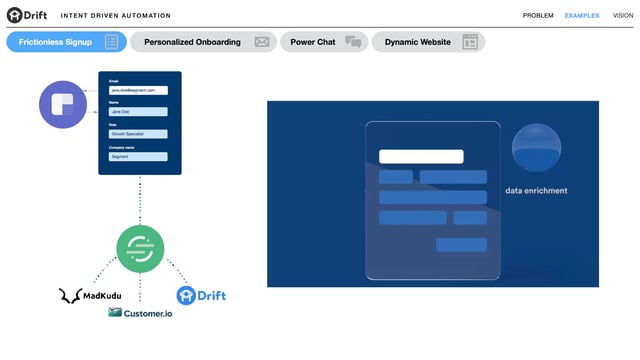Click the chat bubbles icon on Power Chat
Viewport: 640px width, 360px height.
(x=353, y=42)
